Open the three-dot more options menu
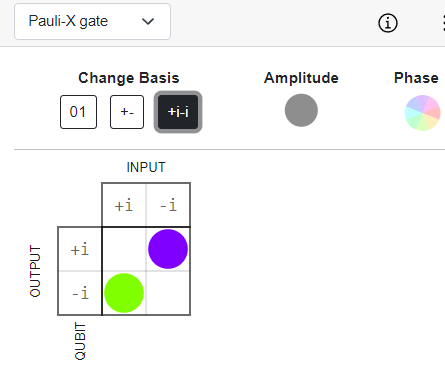445x365 pixels. [x=443, y=23]
